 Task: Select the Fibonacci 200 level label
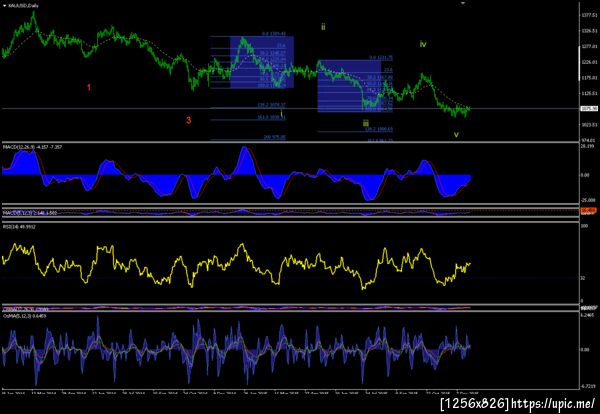coord(274,137)
